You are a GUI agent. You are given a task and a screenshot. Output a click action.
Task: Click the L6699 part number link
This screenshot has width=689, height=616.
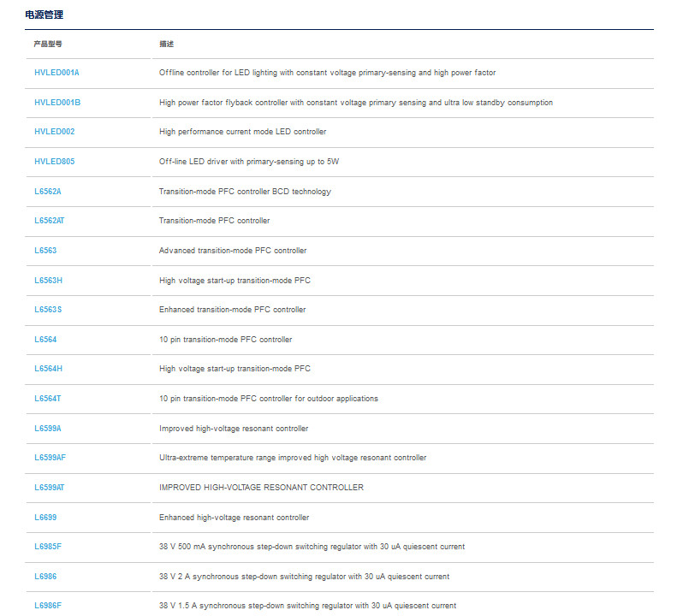[45, 517]
